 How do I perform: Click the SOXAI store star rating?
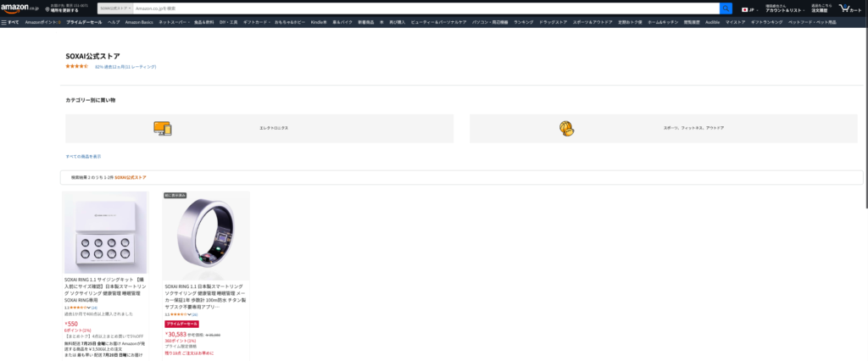coord(77,66)
